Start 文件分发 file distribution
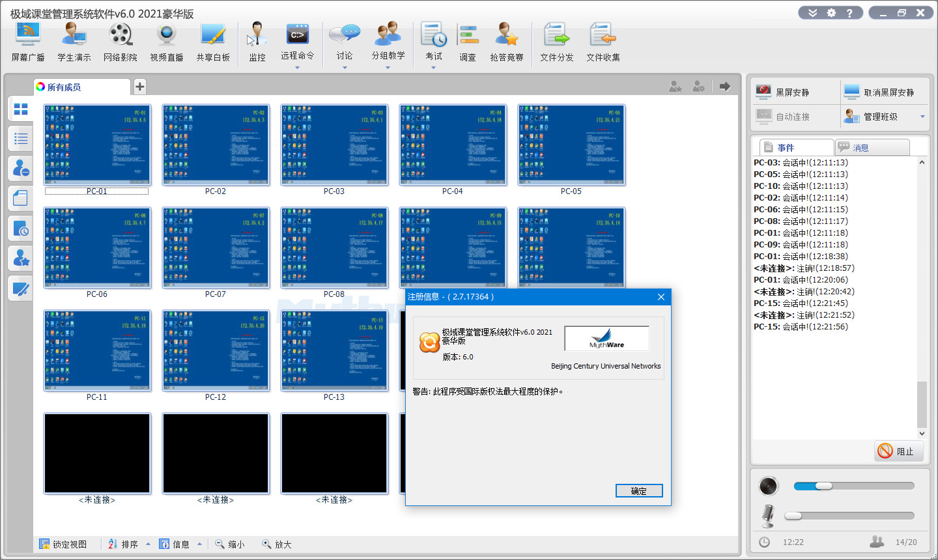 (x=556, y=42)
